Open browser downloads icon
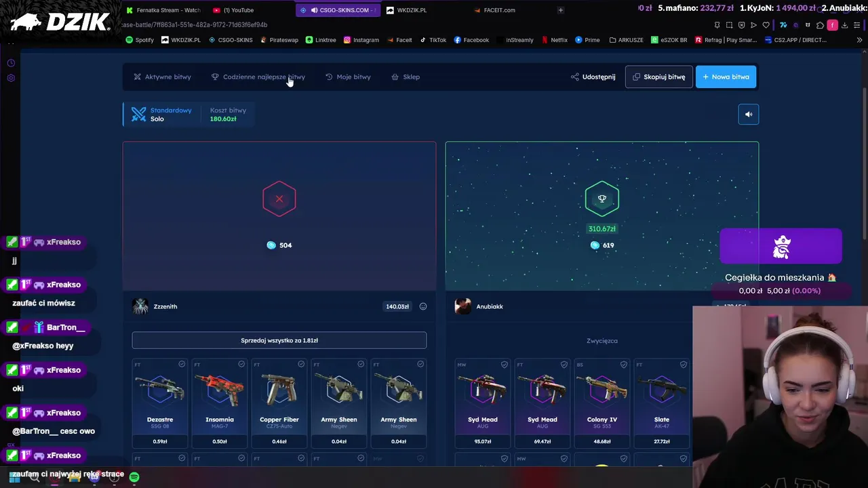This screenshot has width=868, height=488. pyautogui.click(x=844, y=25)
